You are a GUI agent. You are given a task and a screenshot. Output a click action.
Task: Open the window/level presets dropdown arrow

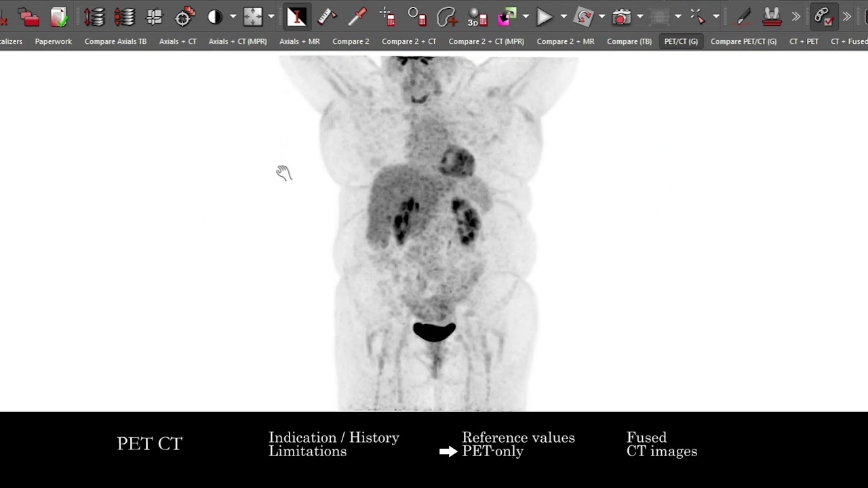pyautogui.click(x=233, y=17)
